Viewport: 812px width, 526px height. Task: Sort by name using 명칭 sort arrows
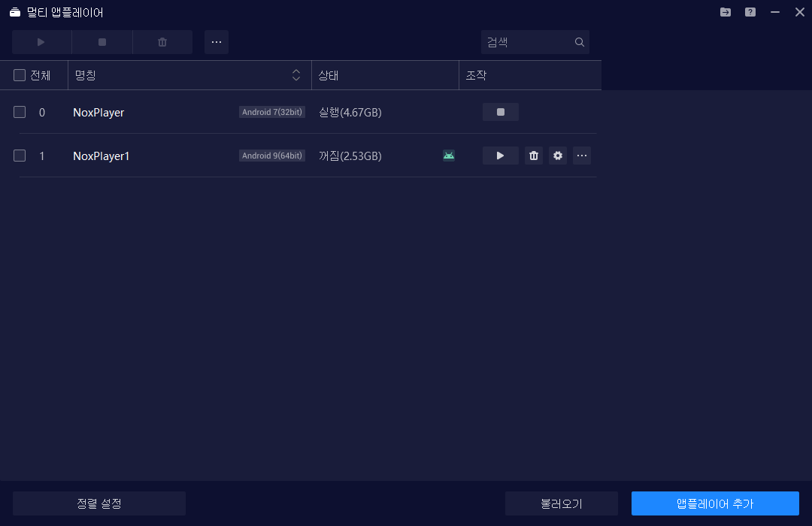296,75
